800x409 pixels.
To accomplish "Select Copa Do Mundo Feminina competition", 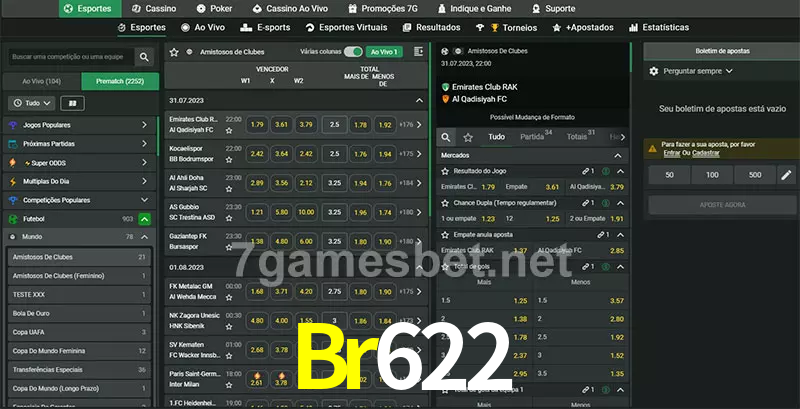I will click(79, 351).
